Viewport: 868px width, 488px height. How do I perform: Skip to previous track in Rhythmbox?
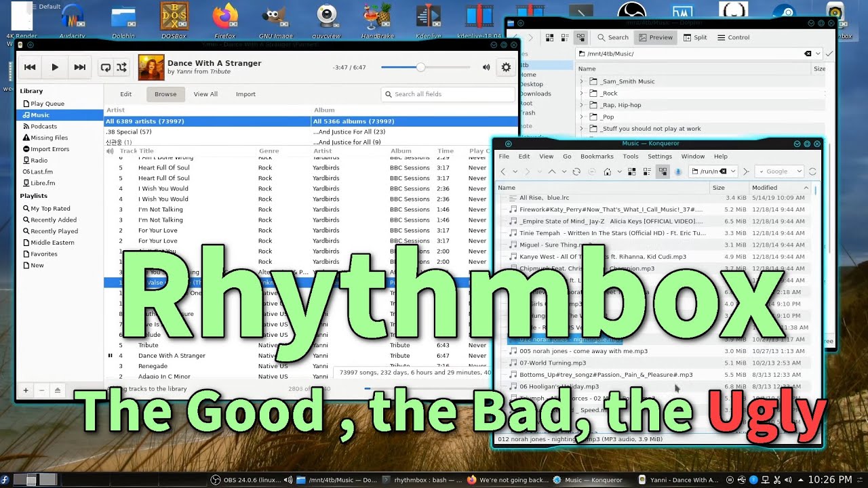pyautogui.click(x=30, y=67)
